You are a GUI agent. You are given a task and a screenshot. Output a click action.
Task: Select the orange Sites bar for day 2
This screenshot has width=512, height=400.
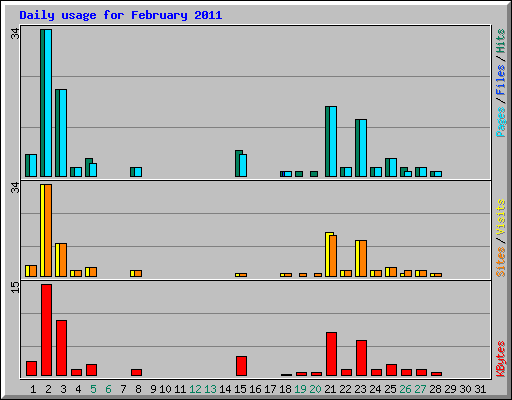point(48,230)
